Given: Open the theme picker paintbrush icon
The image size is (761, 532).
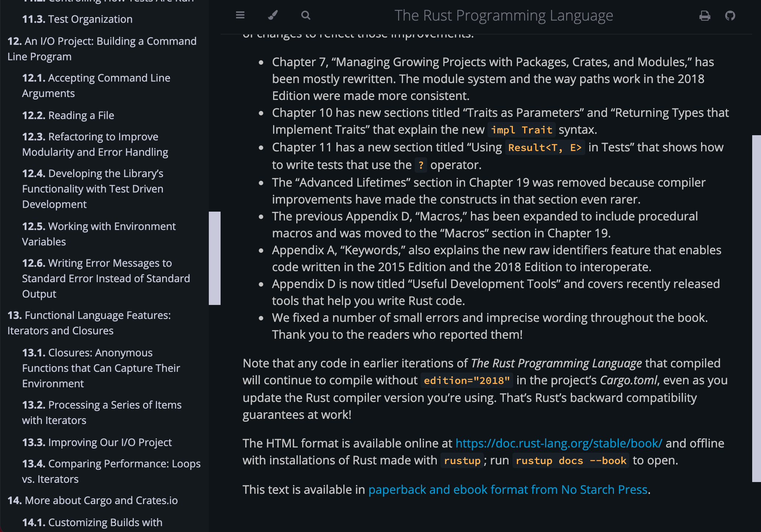Looking at the screenshot, I should click(x=272, y=15).
